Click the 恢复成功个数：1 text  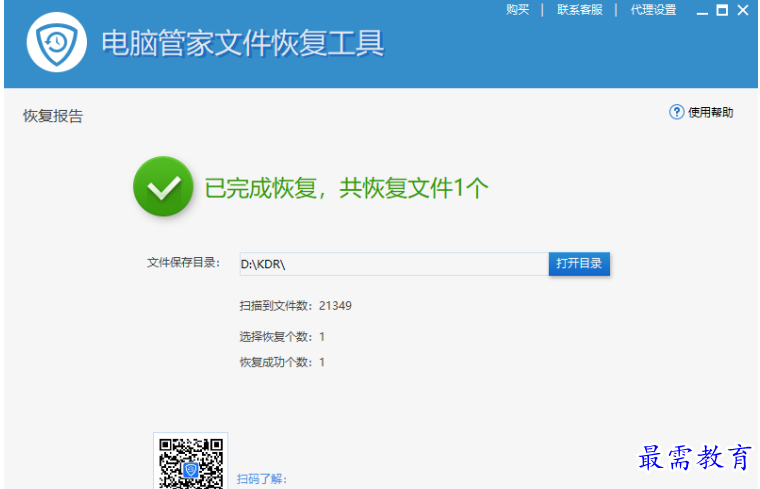282,362
